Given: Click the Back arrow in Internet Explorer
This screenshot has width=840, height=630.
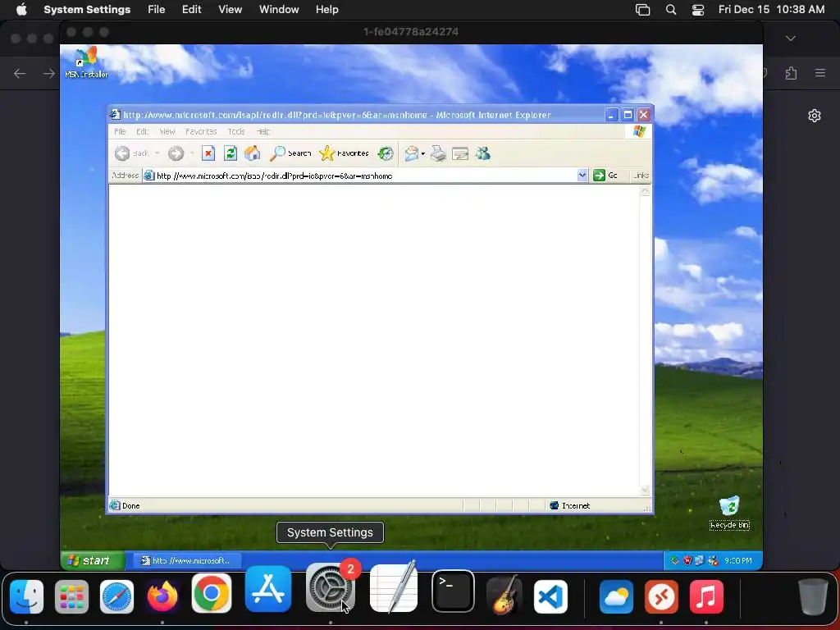Looking at the screenshot, I should pos(122,153).
